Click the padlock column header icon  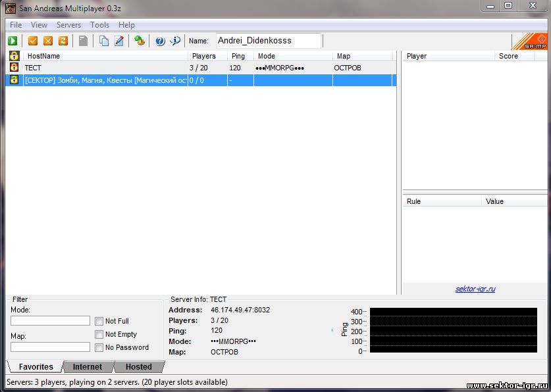coord(14,56)
